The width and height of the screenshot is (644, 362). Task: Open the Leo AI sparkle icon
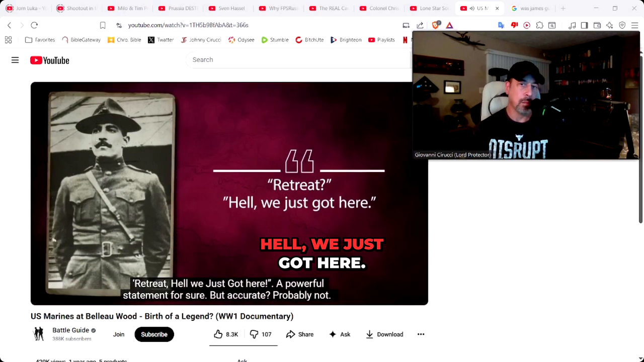[x=609, y=25]
